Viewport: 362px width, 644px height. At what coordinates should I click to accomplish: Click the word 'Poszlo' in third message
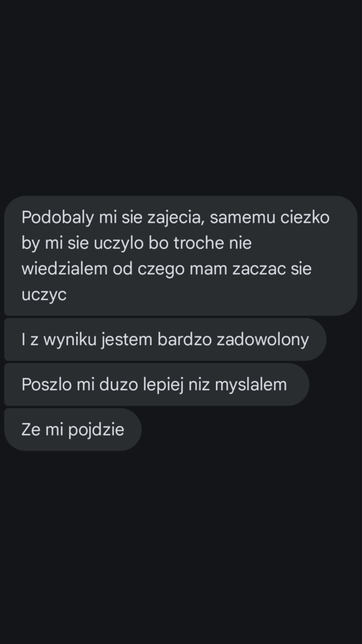click(x=47, y=384)
